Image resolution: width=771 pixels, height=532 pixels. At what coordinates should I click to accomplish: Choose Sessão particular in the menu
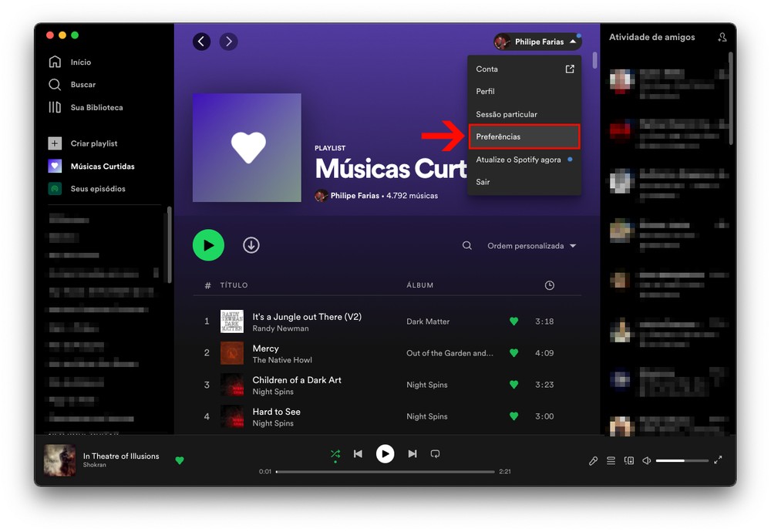507,114
